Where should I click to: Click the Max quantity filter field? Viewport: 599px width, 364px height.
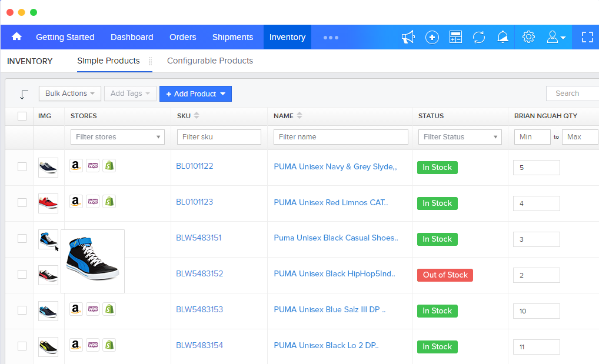tap(580, 137)
